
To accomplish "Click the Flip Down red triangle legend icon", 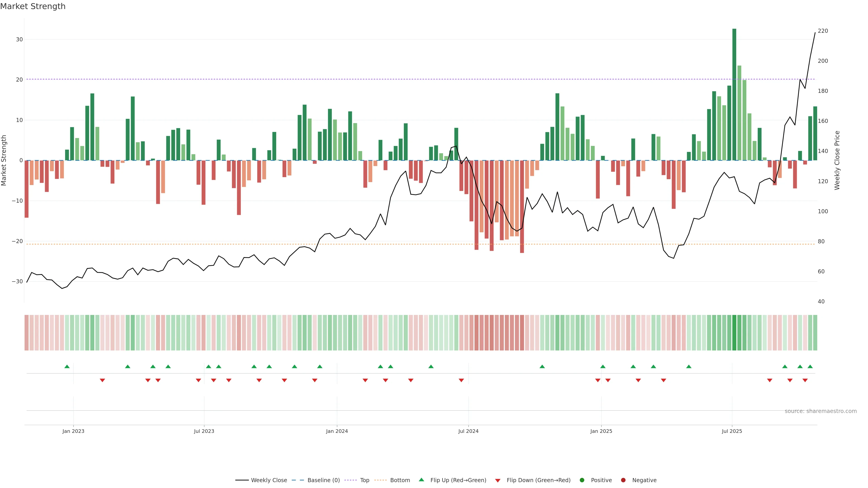I will (498, 480).
